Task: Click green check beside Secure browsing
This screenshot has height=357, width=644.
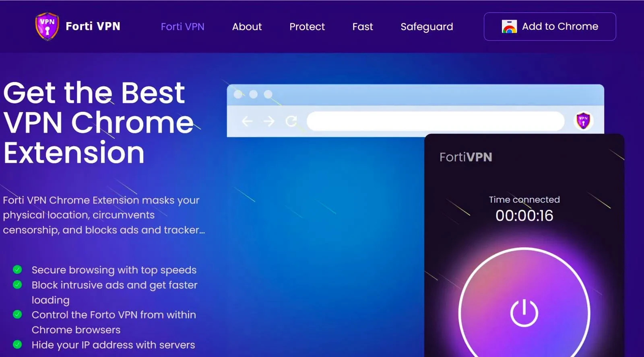Action: coord(17,269)
